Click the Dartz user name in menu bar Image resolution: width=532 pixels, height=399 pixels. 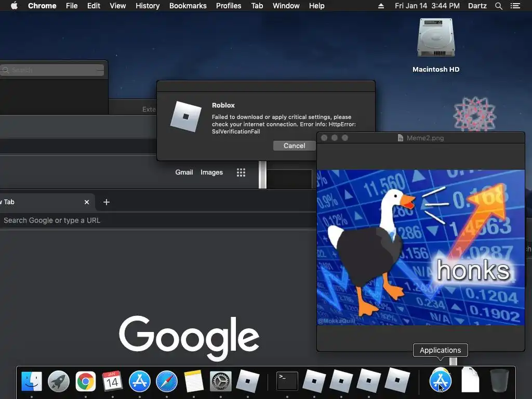click(477, 6)
